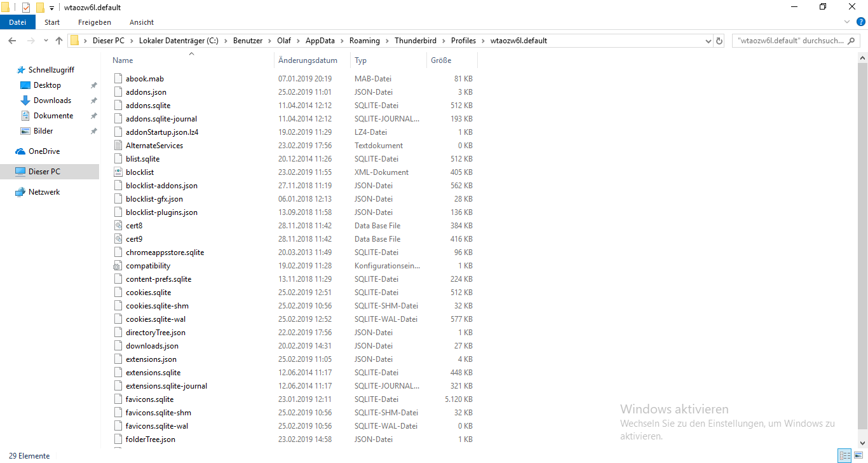Select the cert8 database file icon
This screenshot has width=868, height=463.
[x=118, y=226]
